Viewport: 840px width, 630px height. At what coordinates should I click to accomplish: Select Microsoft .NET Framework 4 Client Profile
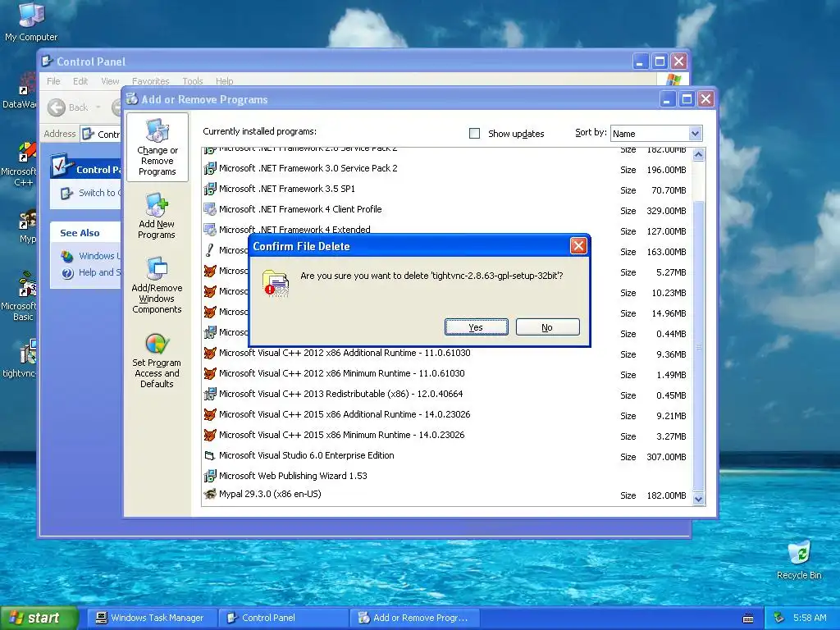pos(300,209)
